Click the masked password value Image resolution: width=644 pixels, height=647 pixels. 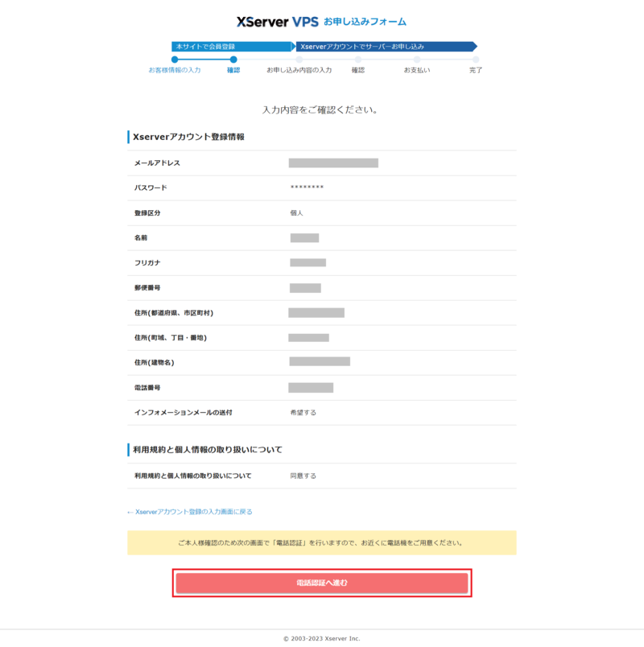(307, 188)
